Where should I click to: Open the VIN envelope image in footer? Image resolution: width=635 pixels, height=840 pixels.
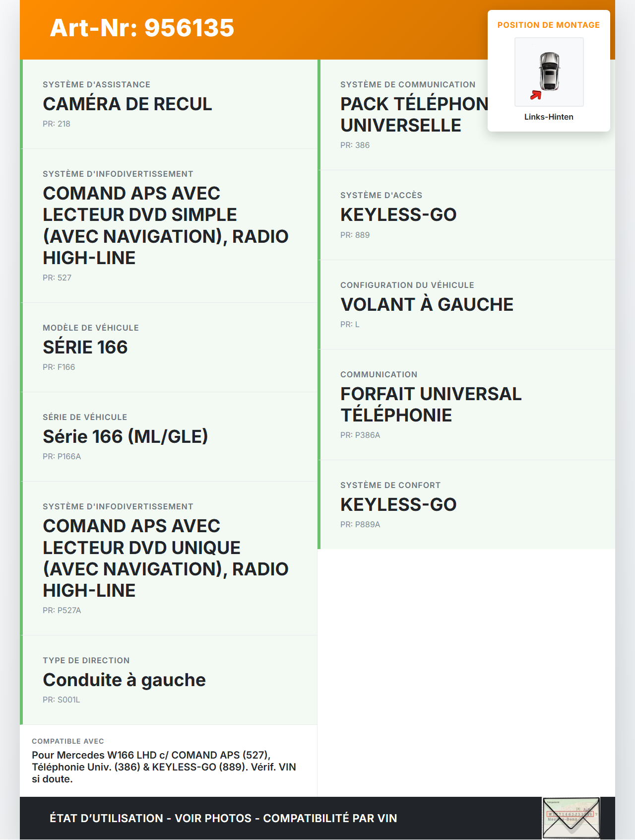[x=571, y=818]
